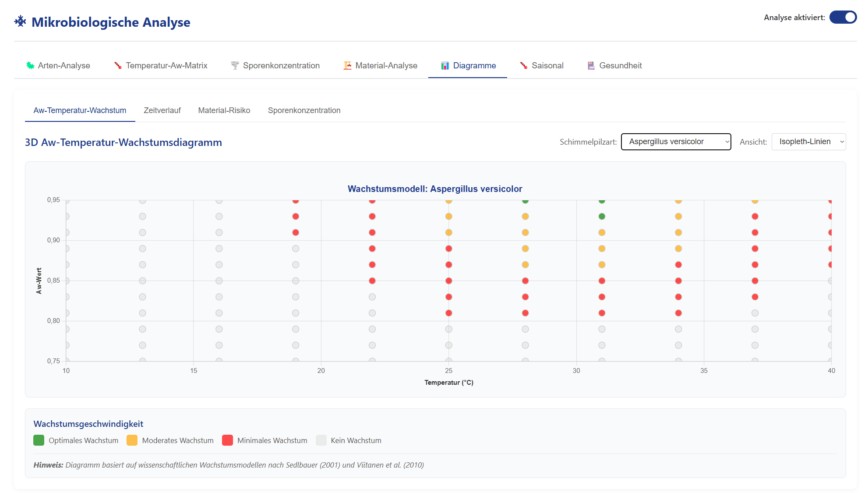The height and width of the screenshot is (493, 868).
Task: Click the green microbe icon of Arten-Analyse
Action: [x=30, y=65]
